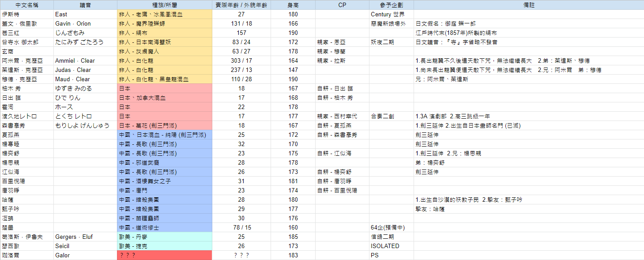Click the 非人 - 魔界陸蝶蟓 cell
This screenshot has height=260, width=644.
(x=165, y=24)
